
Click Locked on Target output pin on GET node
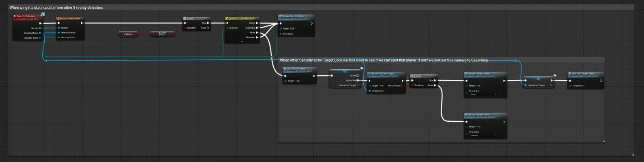(358, 85)
